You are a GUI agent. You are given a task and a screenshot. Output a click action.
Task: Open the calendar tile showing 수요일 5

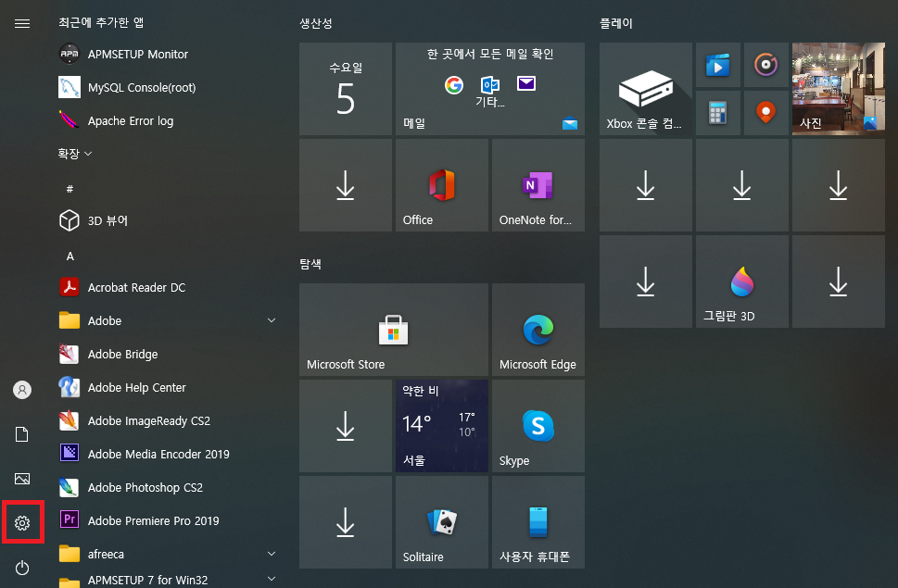(x=346, y=89)
